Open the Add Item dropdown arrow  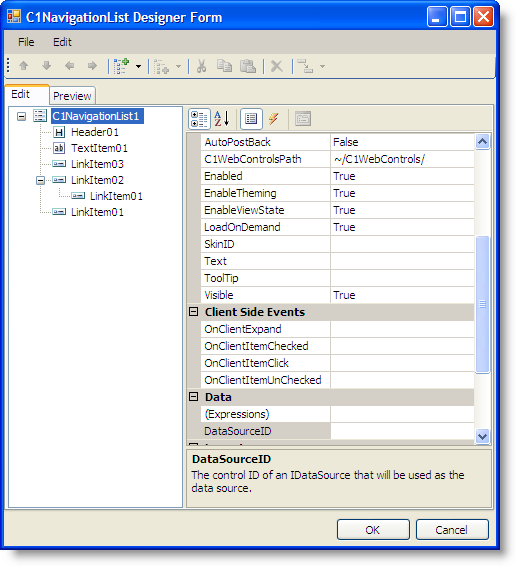coord(138,66)
